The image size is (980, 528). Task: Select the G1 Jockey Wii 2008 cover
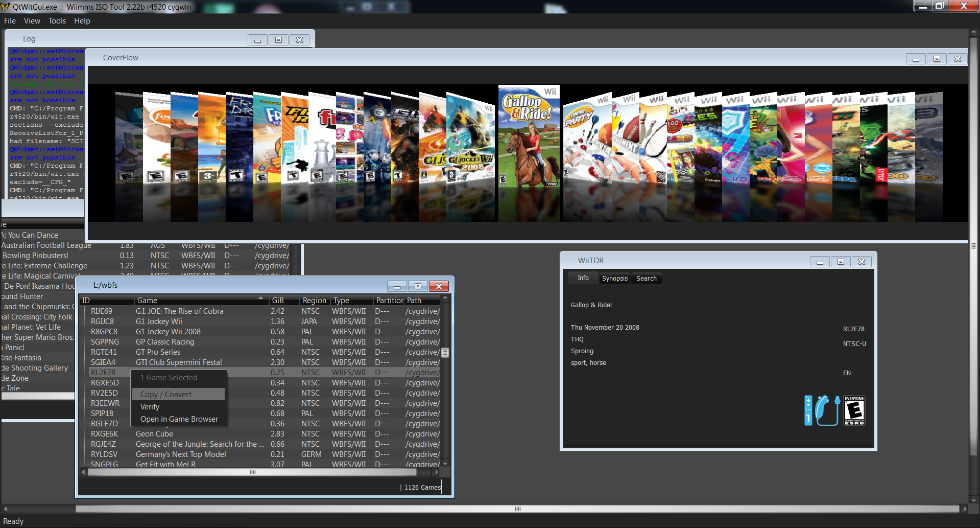pos(470,137)
